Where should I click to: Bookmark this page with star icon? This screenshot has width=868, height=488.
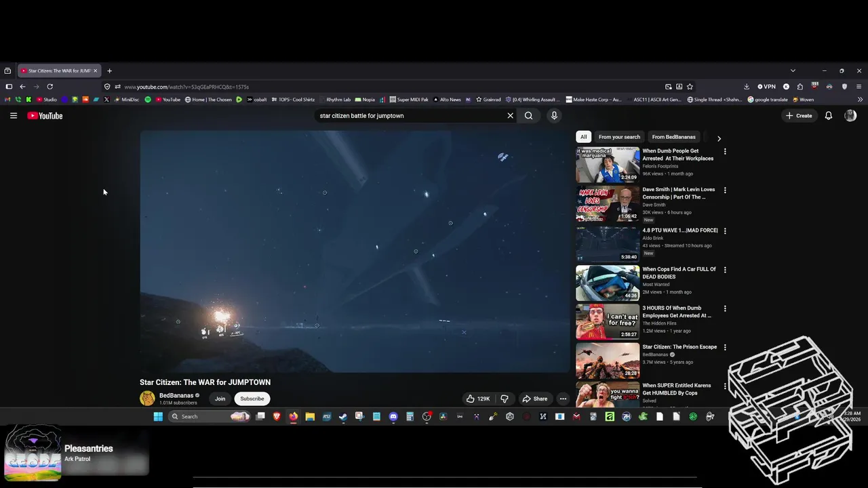(690, 87)
